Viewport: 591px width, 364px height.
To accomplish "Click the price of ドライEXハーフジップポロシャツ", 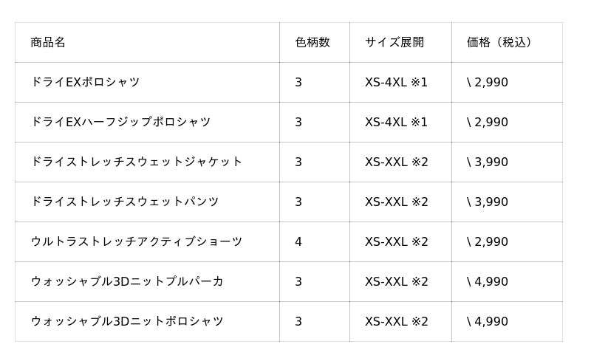I will 488,122.
